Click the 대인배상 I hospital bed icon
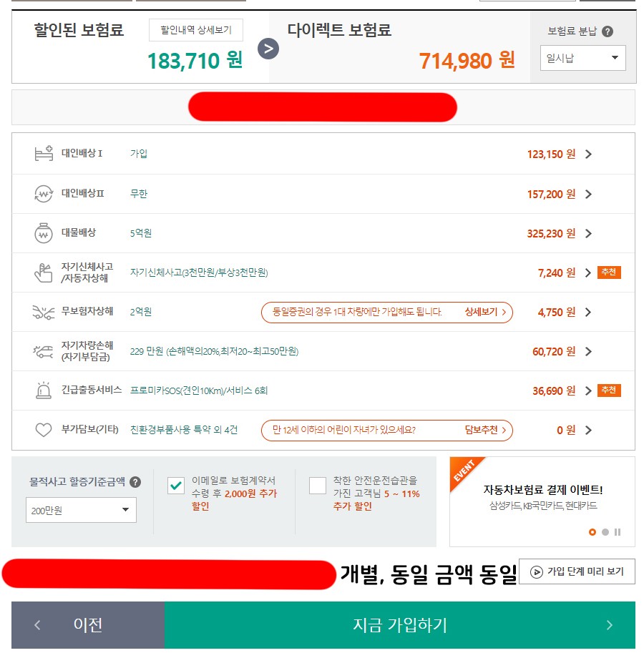The width and height of the screenshot is (644, 663). [x=44, y=153]
